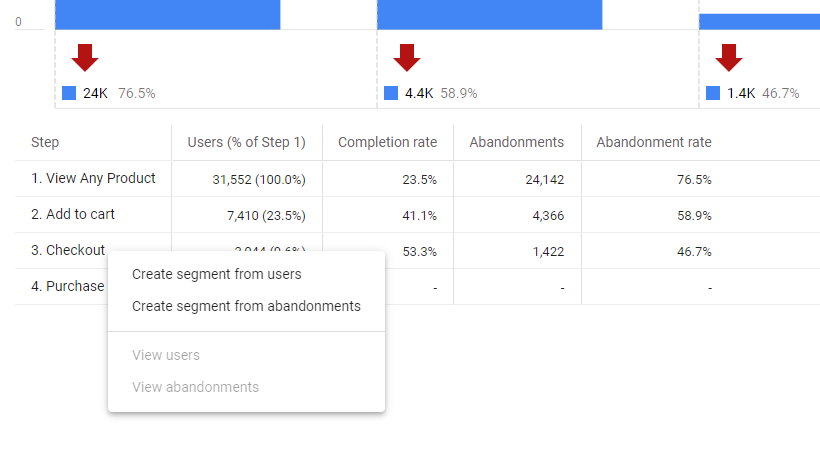Click the Completion rate column header

pos(387,142)
